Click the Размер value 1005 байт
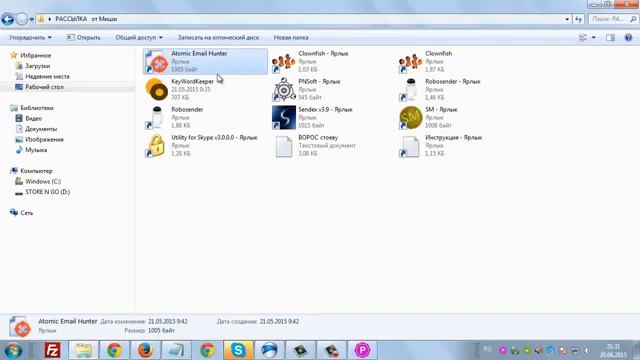The height and width of the screenshot is (360, 640). [x=161, y=331]
